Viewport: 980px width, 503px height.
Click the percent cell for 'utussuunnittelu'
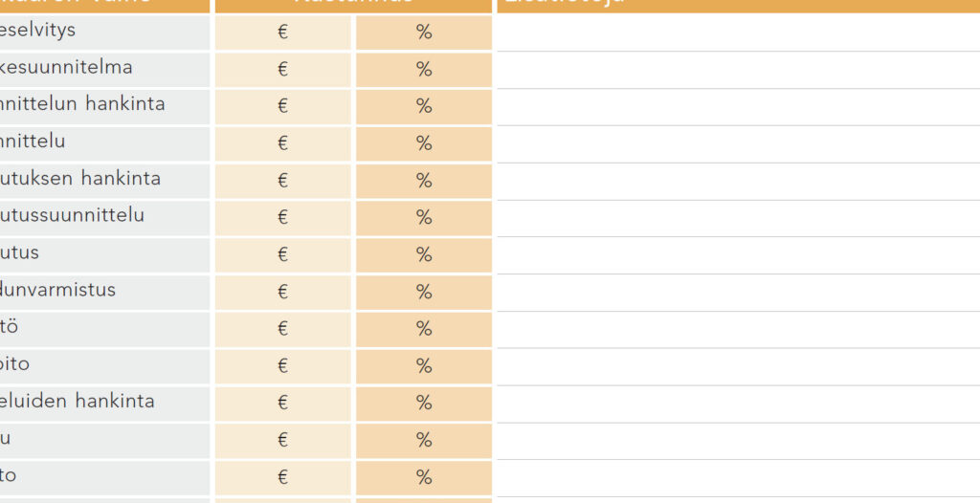click(x=424, y=217)
